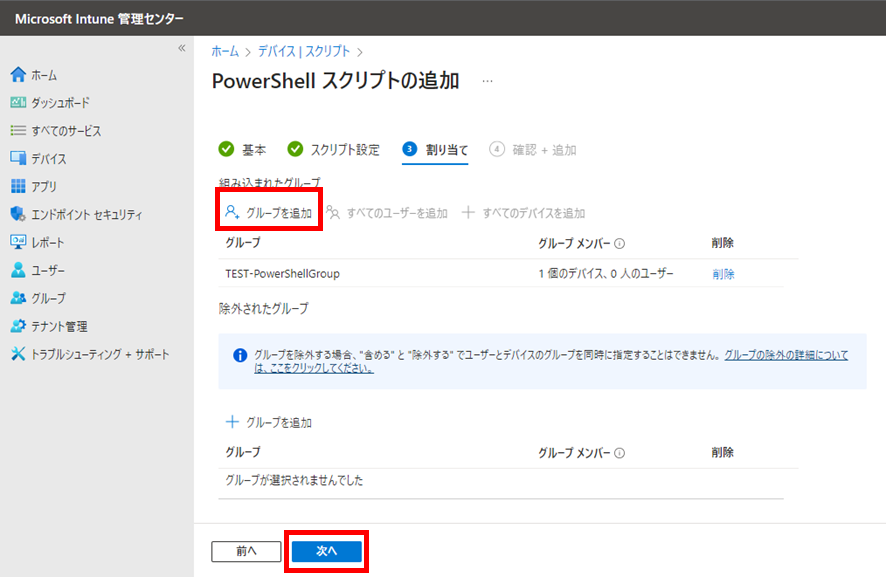Select the TEST-PowerShellGroup row text
The image size is (886, 577).
point(283,274)
